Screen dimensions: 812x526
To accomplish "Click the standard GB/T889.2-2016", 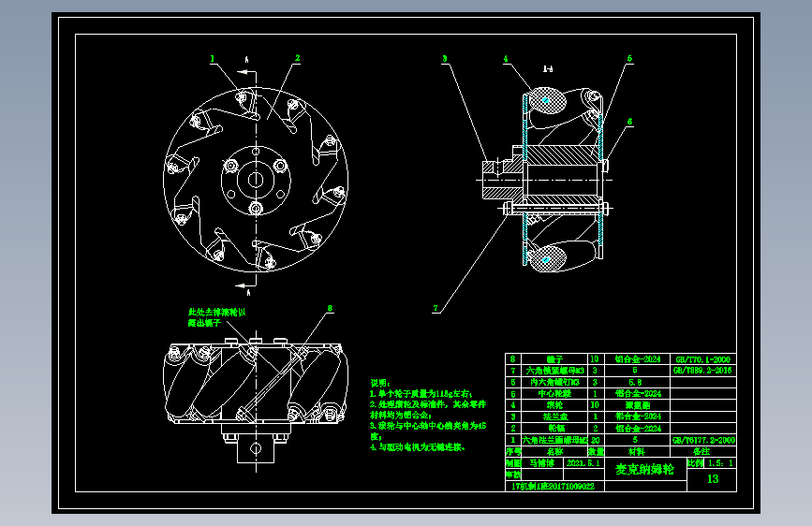I will 703,371.
